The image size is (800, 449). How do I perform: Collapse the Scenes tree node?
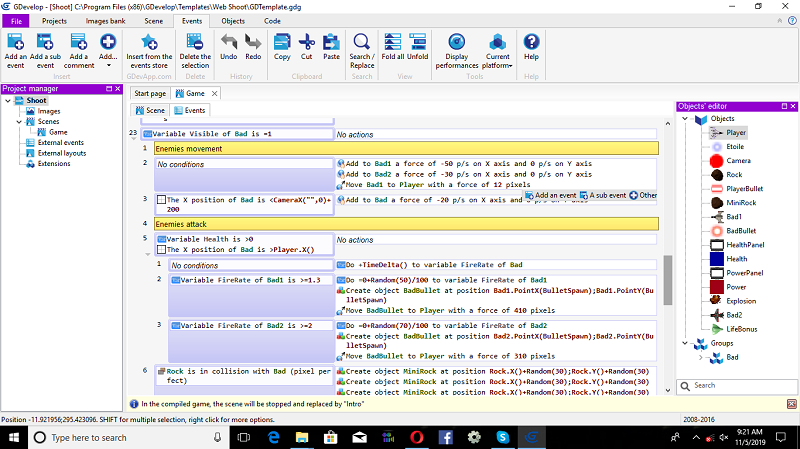(17, 122)
